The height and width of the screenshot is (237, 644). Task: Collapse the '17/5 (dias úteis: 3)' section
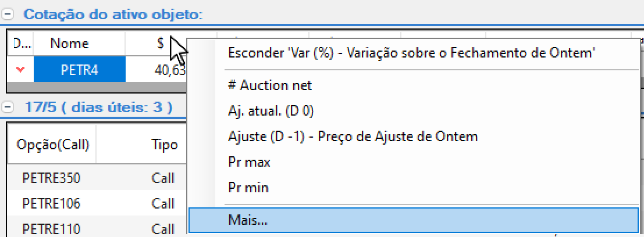[x=8, y=107]
